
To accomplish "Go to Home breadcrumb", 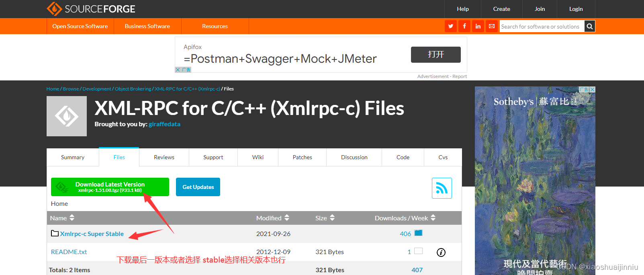I will (x=53, y=89).
